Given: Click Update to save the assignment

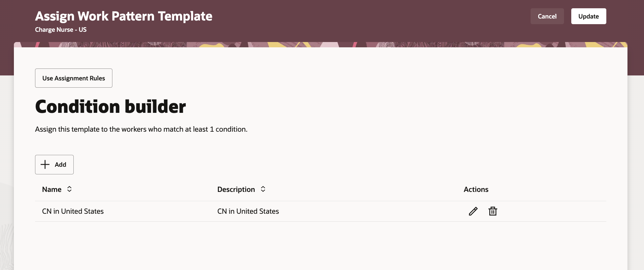Looking at the screenshot, I should tap(588, 16).
